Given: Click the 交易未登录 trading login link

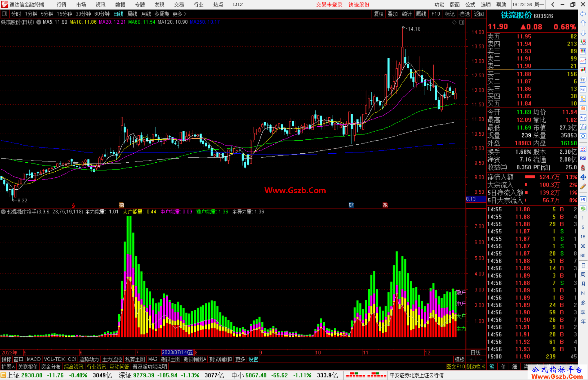Looking at the screenshot, I should [329, 5].
